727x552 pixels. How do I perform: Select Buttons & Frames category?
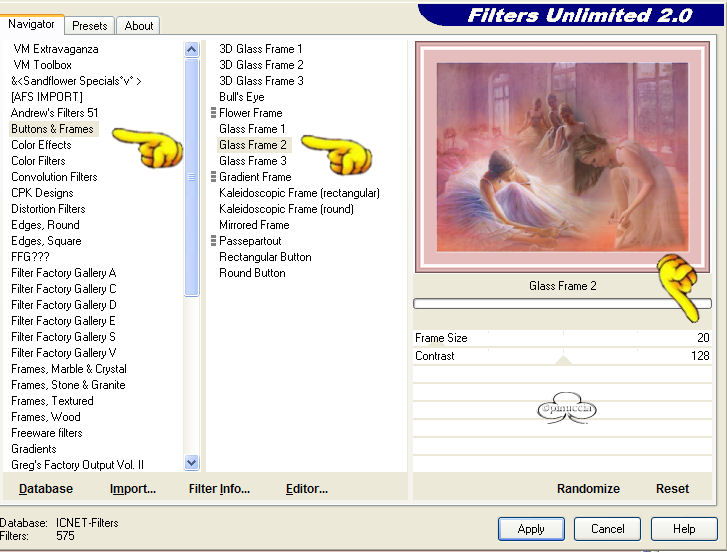(x=52, y=129)
